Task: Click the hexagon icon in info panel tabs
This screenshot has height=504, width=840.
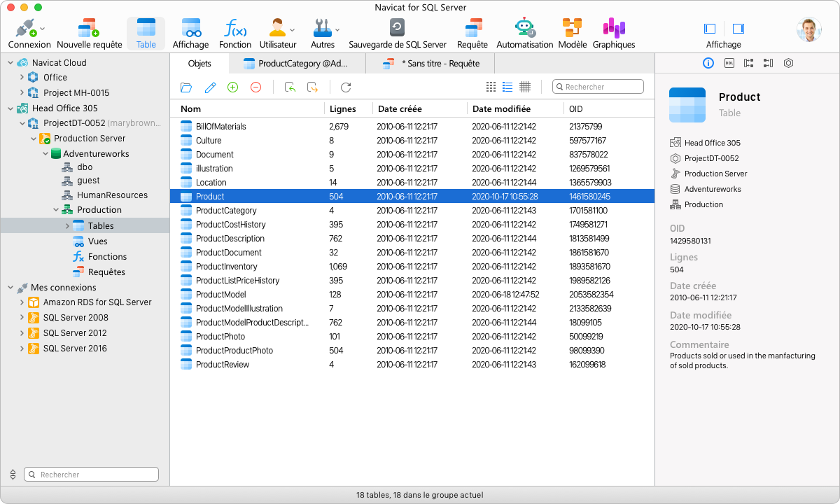Action: (788, 63)
